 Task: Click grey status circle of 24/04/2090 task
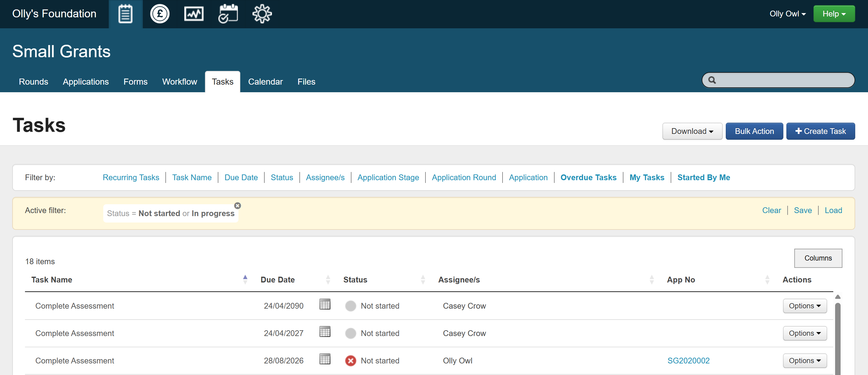(x=351, y=306)
